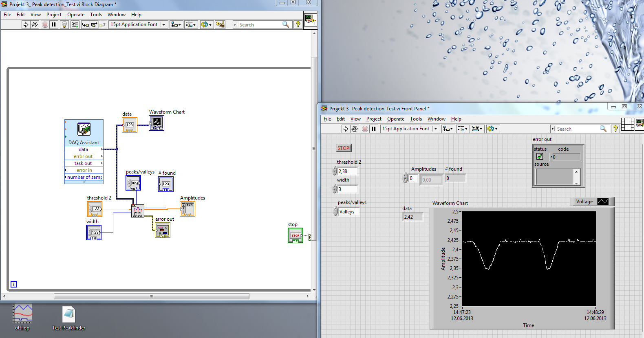Open File menu in Block Diagram window

click(7, 15)
